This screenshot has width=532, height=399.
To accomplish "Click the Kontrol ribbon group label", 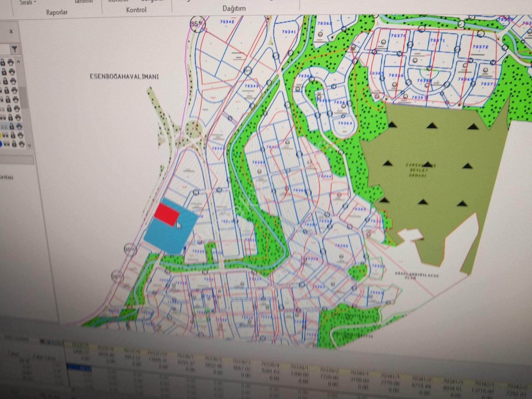I will tap(136, 10).
